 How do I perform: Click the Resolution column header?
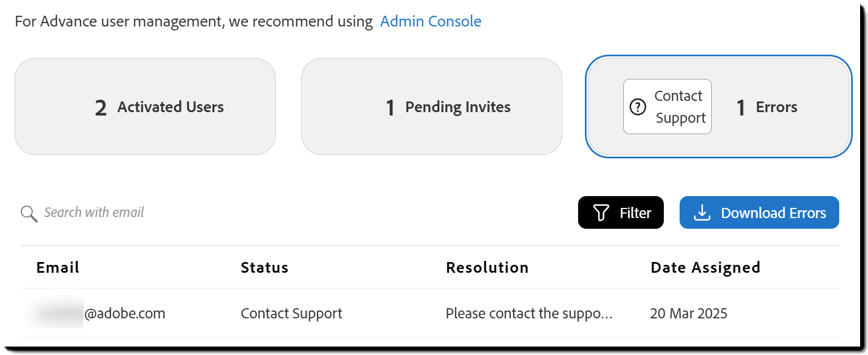tap(487, 267)
